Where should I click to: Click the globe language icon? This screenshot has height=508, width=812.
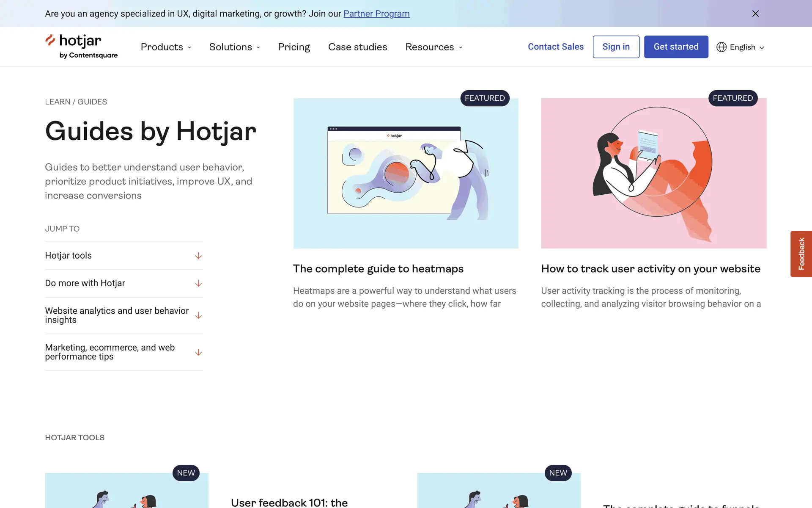point(721,47)
